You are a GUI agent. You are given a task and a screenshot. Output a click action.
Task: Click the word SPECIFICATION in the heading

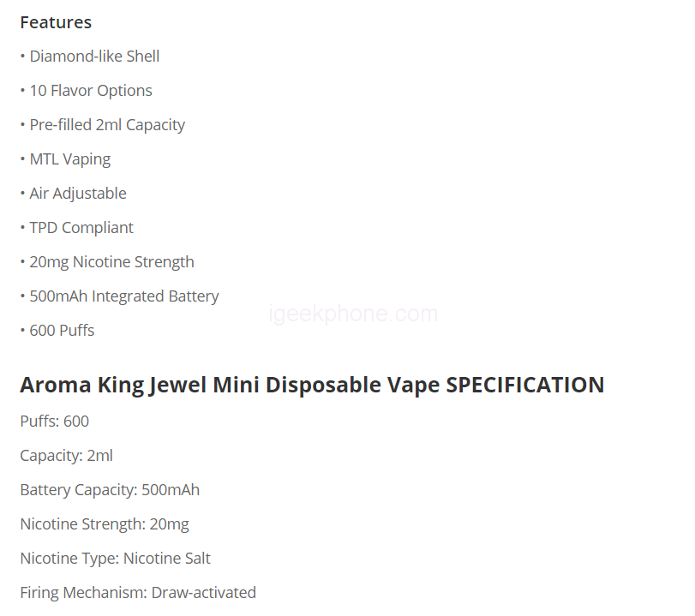pyautogui.click(x=524, y=385)
